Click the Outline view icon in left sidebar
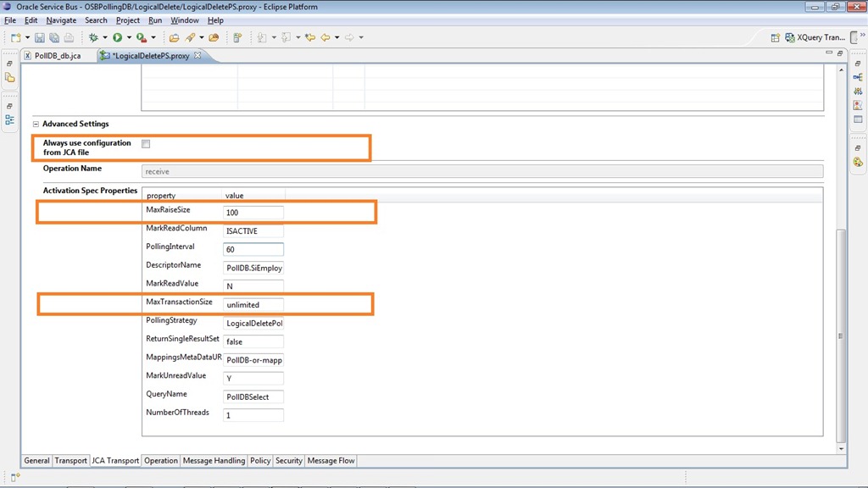 pos(10,119)
